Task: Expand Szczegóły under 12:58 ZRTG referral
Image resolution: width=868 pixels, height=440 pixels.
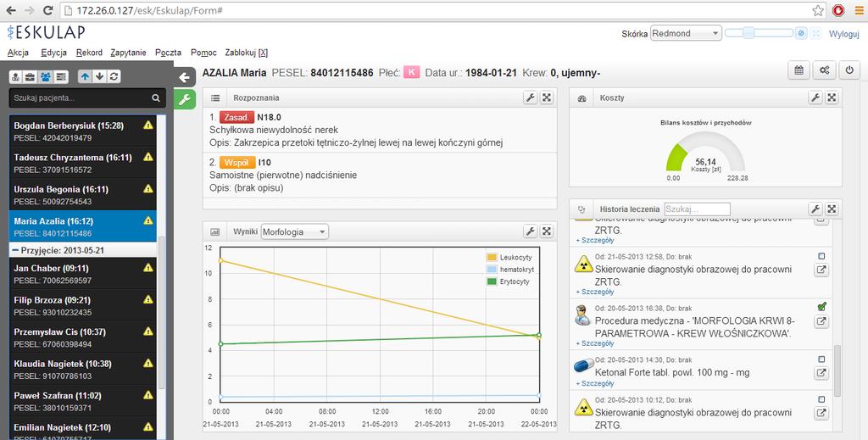Action: (x=595, y=292)
